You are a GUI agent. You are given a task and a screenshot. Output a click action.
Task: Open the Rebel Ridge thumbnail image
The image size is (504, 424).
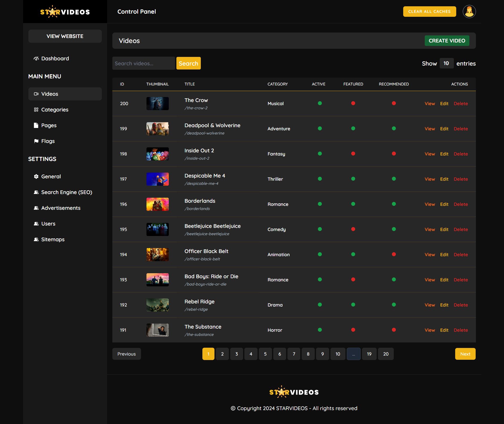pyautogui.click(x=157, y=305)
